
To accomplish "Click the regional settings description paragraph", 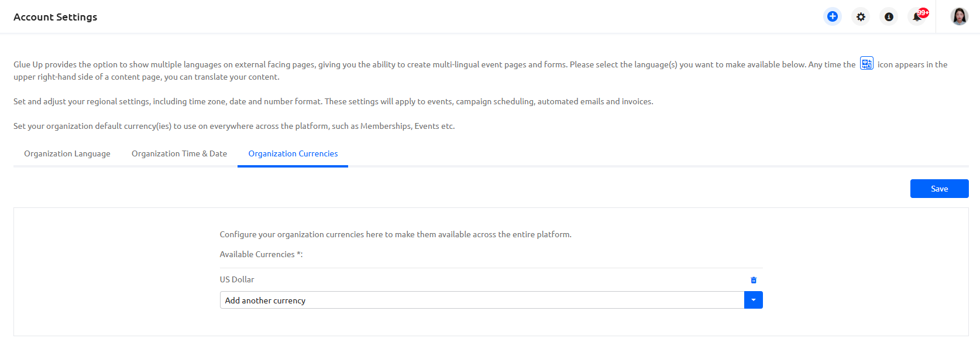I will 333,101.
